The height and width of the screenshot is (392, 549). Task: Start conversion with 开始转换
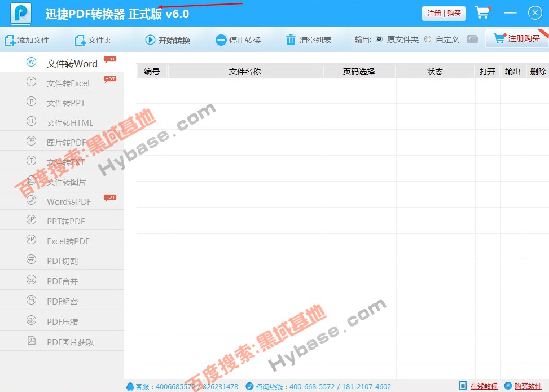pos(168,40)
